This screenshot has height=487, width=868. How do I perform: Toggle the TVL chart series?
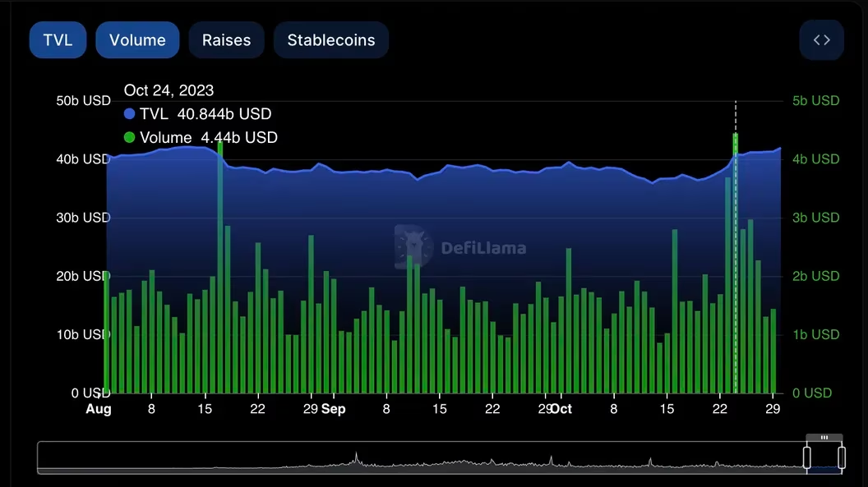click(58, 40)
